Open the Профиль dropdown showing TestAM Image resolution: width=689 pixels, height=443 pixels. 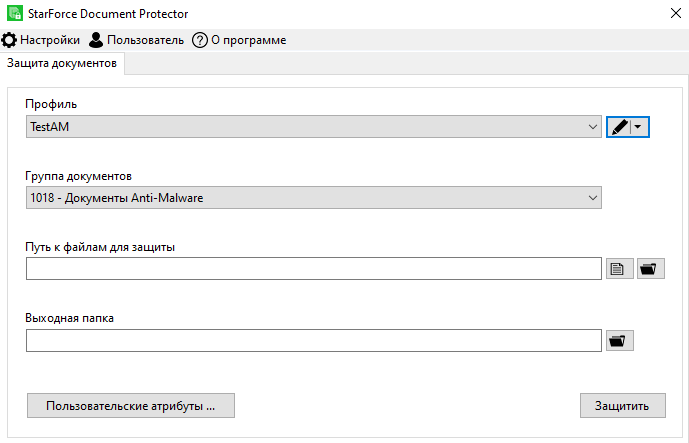314,127
